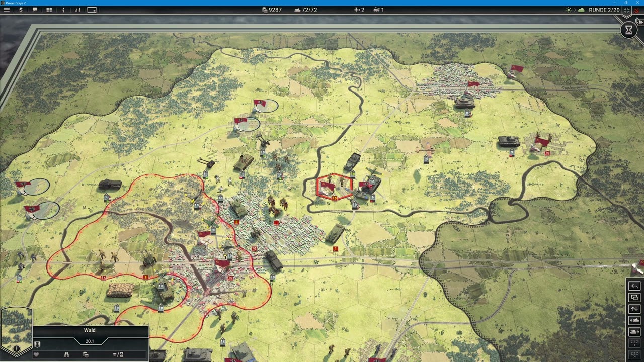Open the four-square unit list panel
Image resolution: width=644 pixels, height=362 pixels.
(x=49, y=10)
